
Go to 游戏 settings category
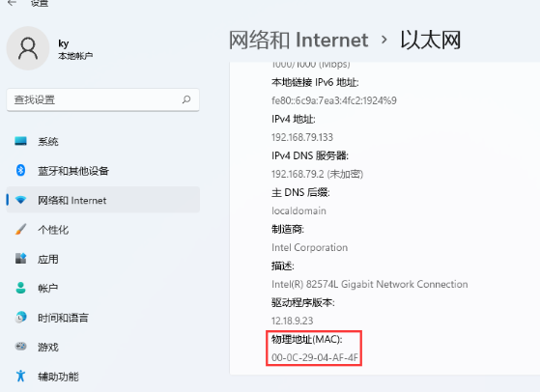[103, 347]
